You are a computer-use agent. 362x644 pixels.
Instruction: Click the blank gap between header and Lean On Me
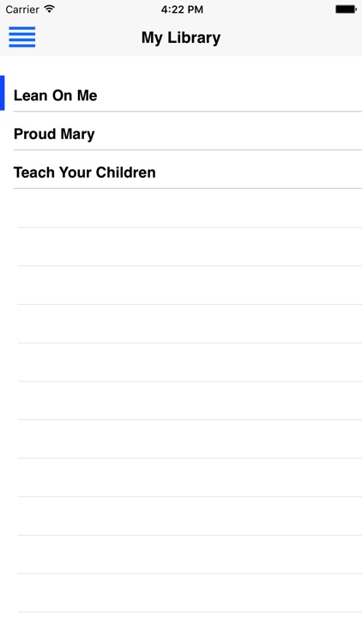pyautogui.click(x=181, y=66)
